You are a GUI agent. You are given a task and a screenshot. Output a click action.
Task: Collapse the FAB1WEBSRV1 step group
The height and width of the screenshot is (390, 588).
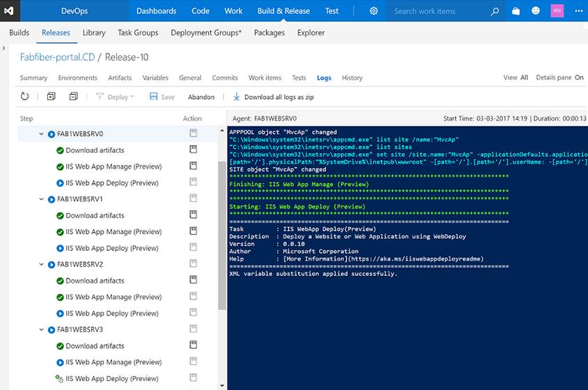(41, 199)
